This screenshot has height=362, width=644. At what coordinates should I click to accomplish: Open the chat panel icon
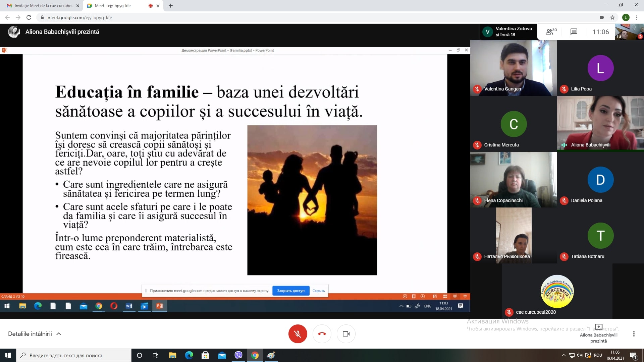[x=574, y=32]
